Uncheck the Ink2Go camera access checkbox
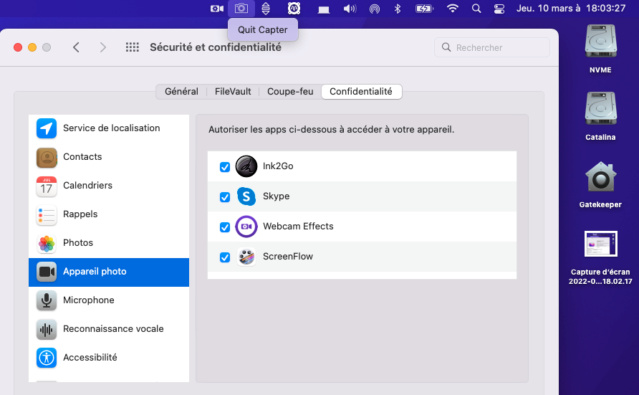639x395 pixels. tap(225, 167)
